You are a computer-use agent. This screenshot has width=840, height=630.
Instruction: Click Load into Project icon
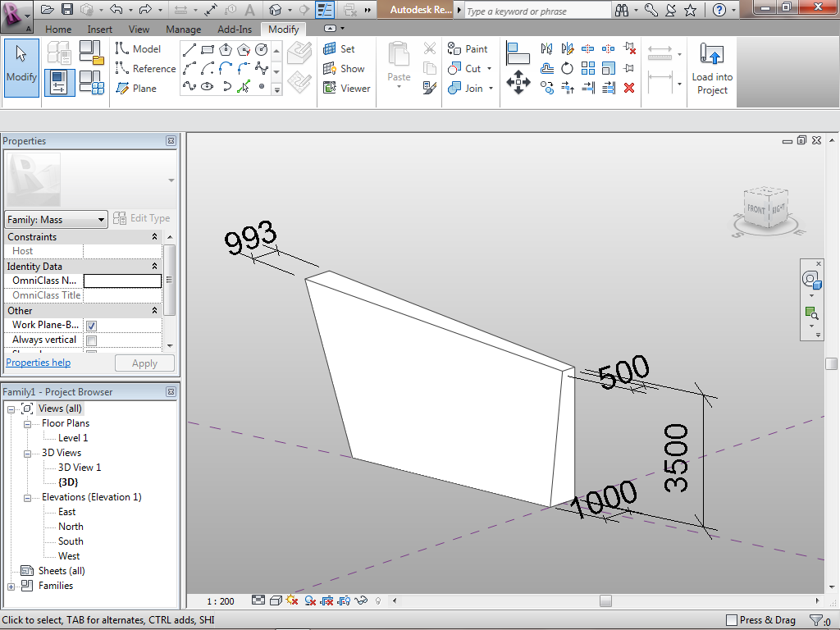click(x=712, y=69)
